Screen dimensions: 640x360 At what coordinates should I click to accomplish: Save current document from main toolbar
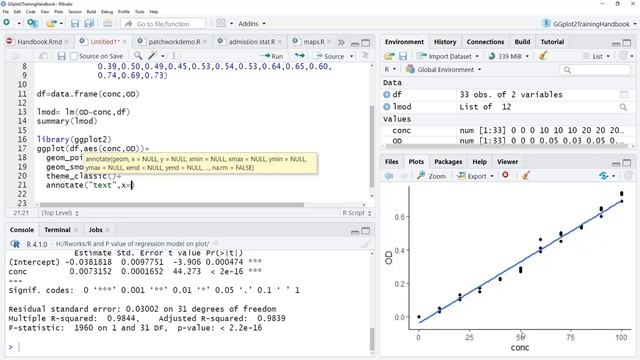75,23
